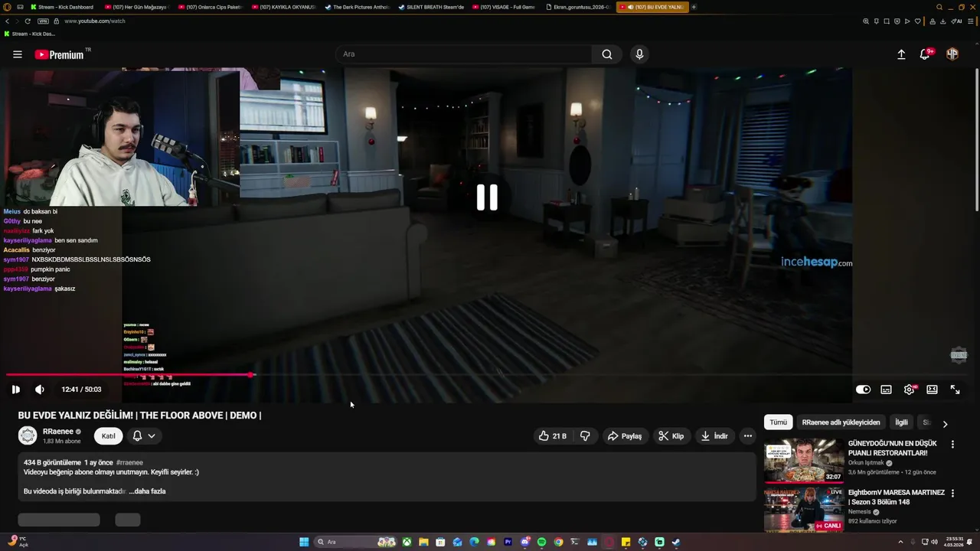Download the video with İndir
The width and height of the screenshot is (980, 551).
[x=714, y=436]
